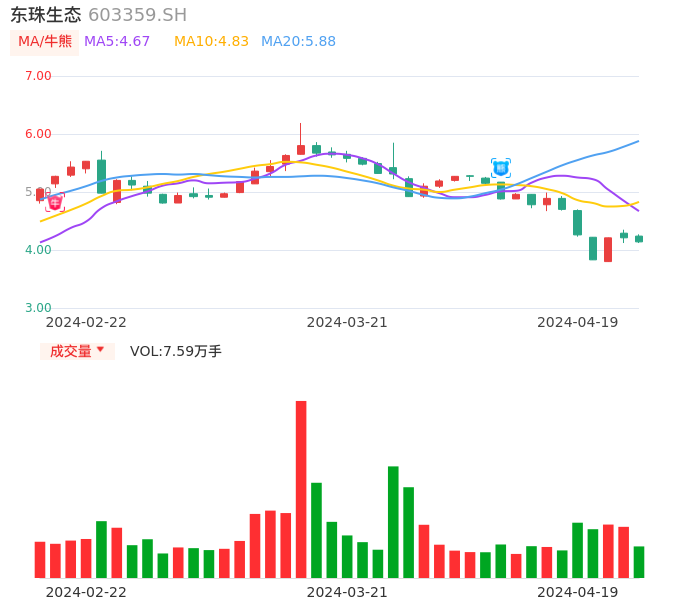This screenshot has height=606, width=686.
Task: Click the 3.00 price axis label
Action: (x=38, y=308)
